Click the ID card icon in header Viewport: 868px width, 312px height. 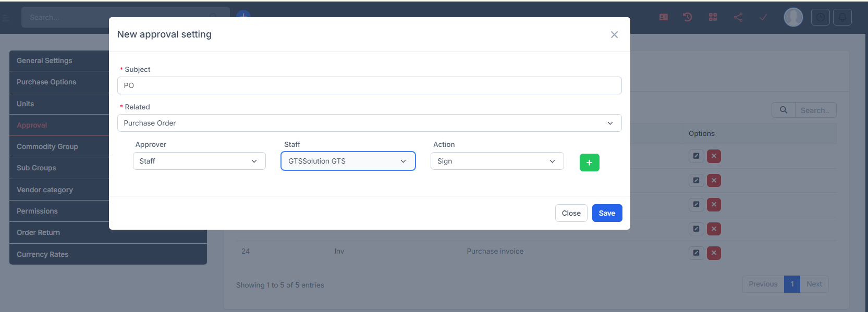(663, 17)
